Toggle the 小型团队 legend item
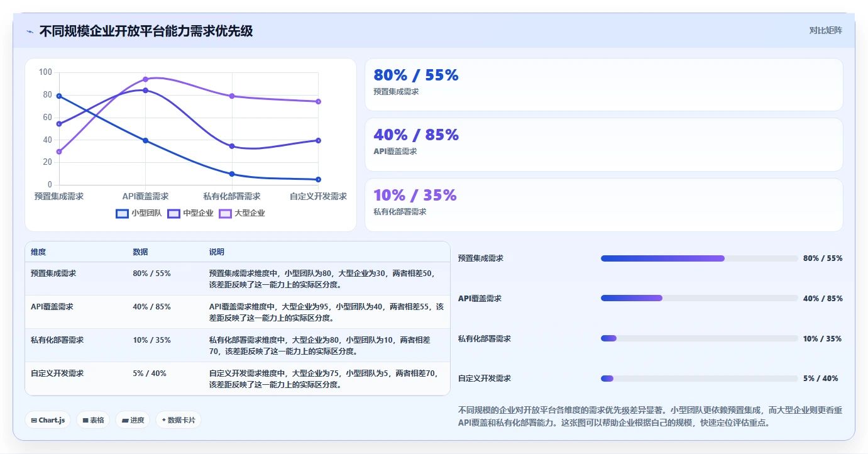The height and width of the screenshot is (454, 868). [x=139, y=213]
